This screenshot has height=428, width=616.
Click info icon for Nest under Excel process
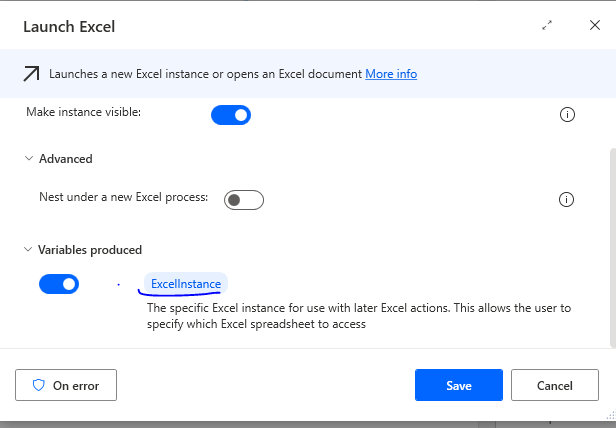[567, 200]
